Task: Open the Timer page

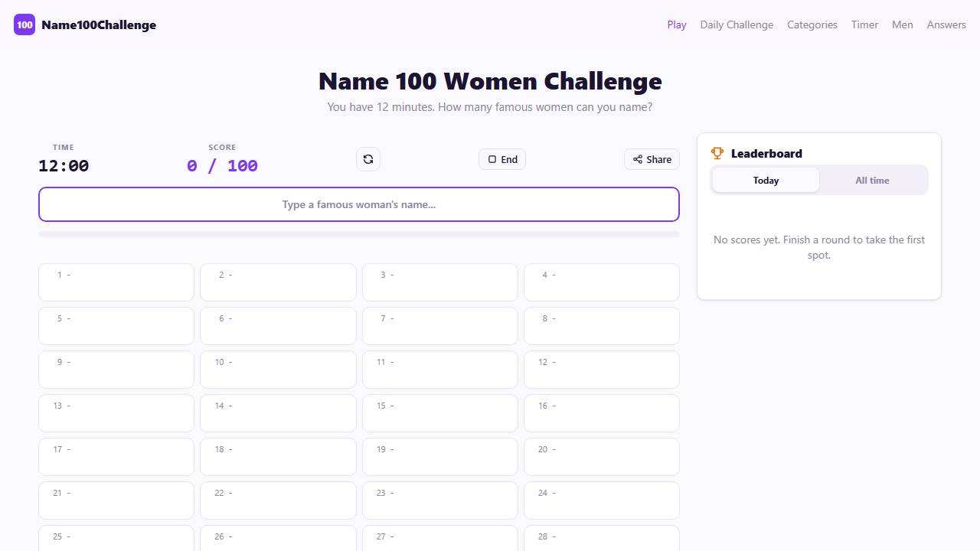Action: pyautogui.click(x=864, y=24)
